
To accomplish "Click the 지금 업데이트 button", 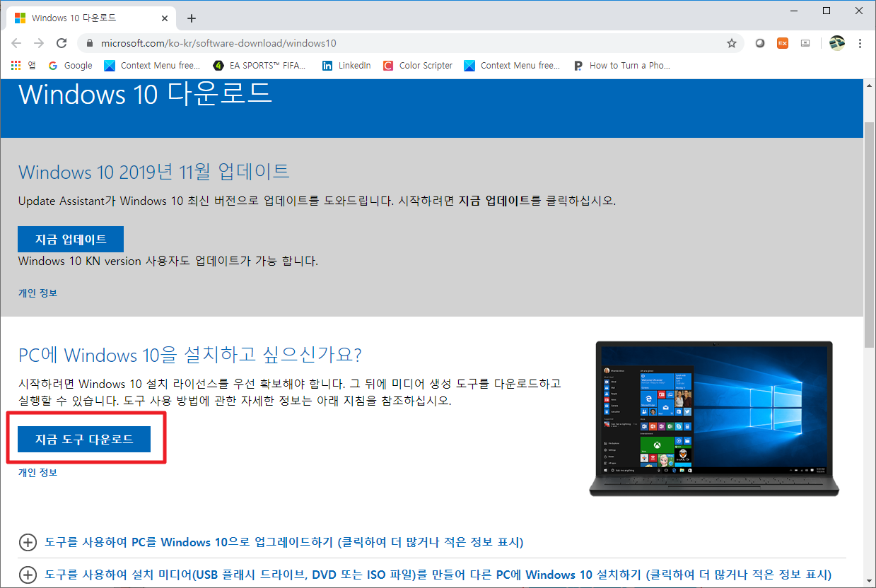I will (x=71, y=239).
